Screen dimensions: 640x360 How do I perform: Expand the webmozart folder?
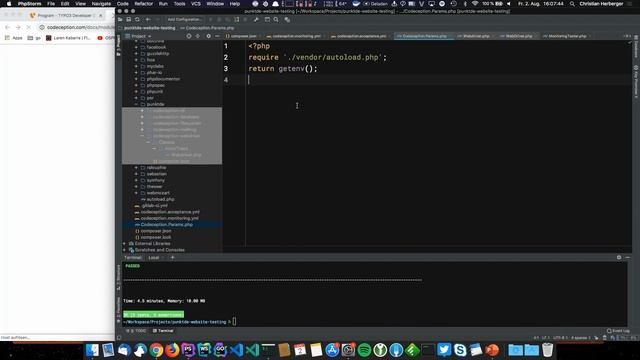click(x=136, y=193)
